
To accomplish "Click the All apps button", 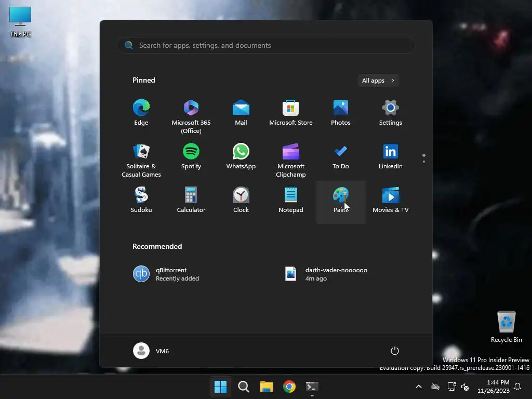I will [x=378, y=81].
